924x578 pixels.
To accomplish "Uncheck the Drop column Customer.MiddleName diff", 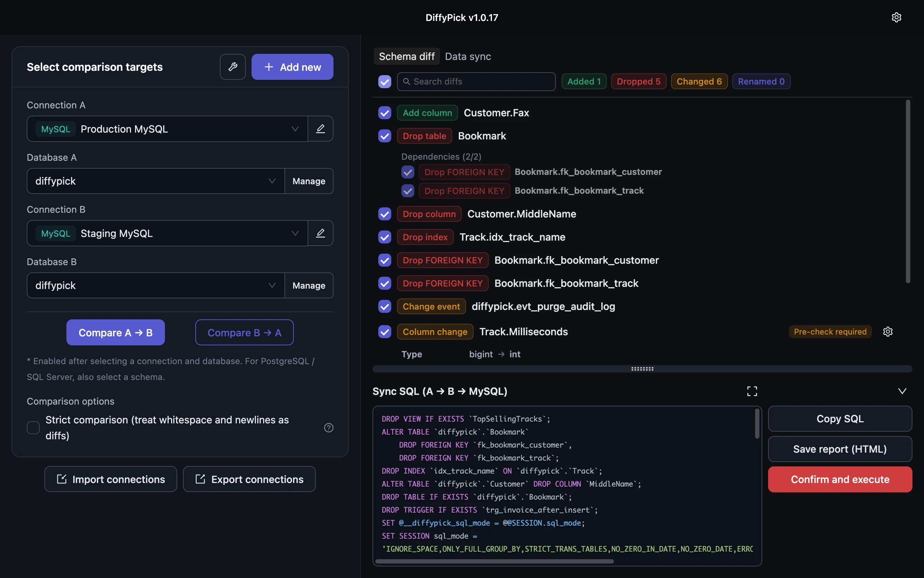I will click(x=384, y=214).
